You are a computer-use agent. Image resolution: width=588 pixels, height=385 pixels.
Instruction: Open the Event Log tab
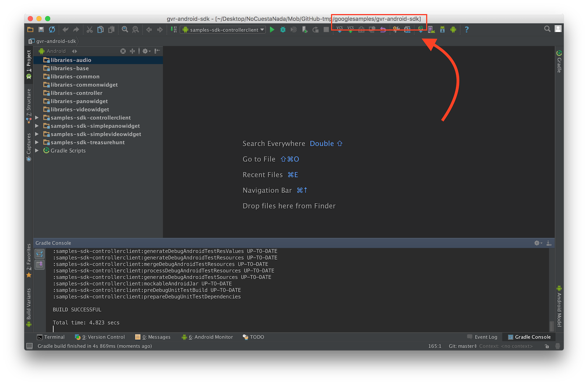click(482, 337)
